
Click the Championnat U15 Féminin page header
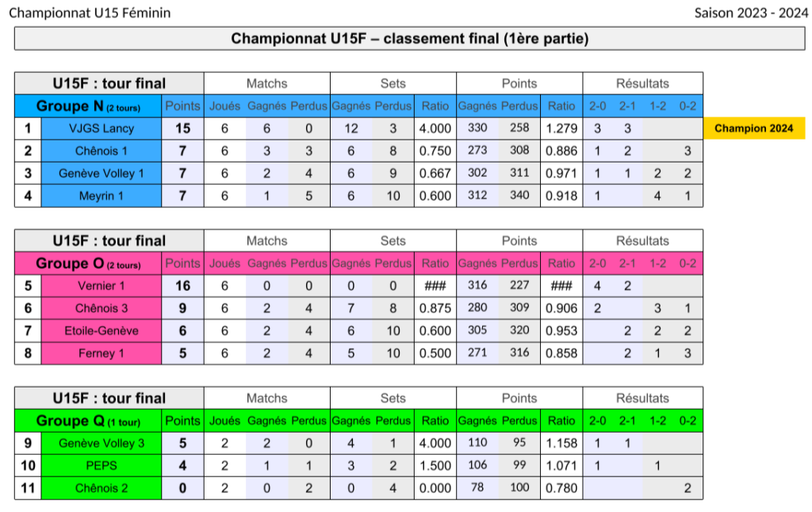90,13
